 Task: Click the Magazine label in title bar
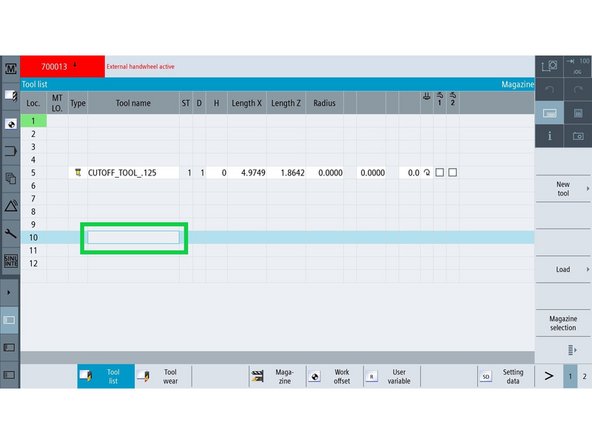[x=518, y=84]
